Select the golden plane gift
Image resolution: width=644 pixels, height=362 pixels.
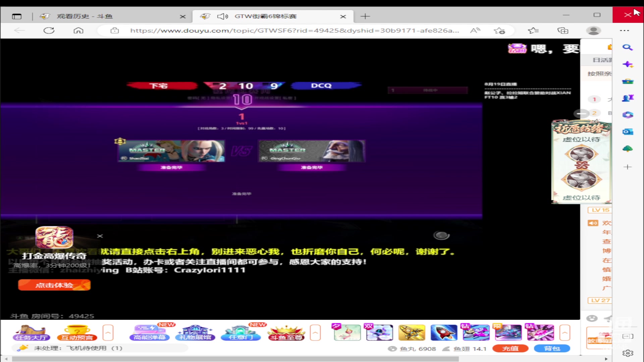[412, 333]
